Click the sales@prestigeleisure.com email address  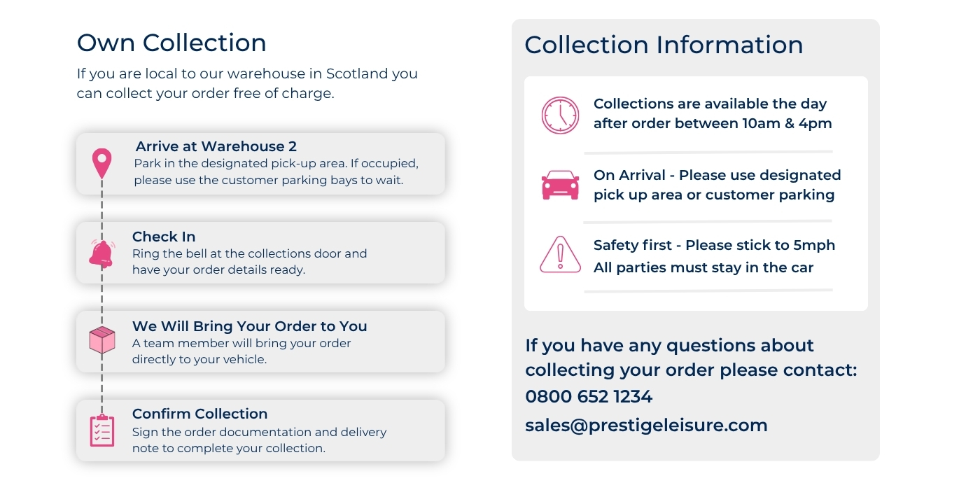[x=646, y=425]
